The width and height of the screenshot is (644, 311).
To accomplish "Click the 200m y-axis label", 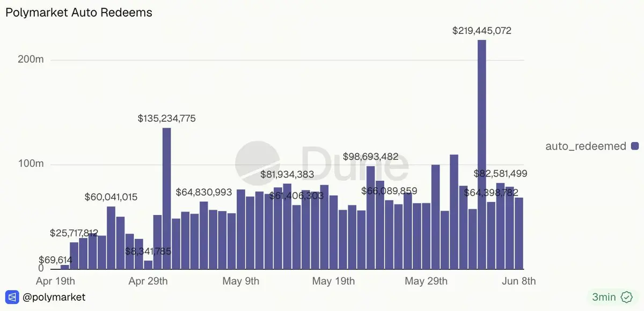I will click(x=31, y=60).
